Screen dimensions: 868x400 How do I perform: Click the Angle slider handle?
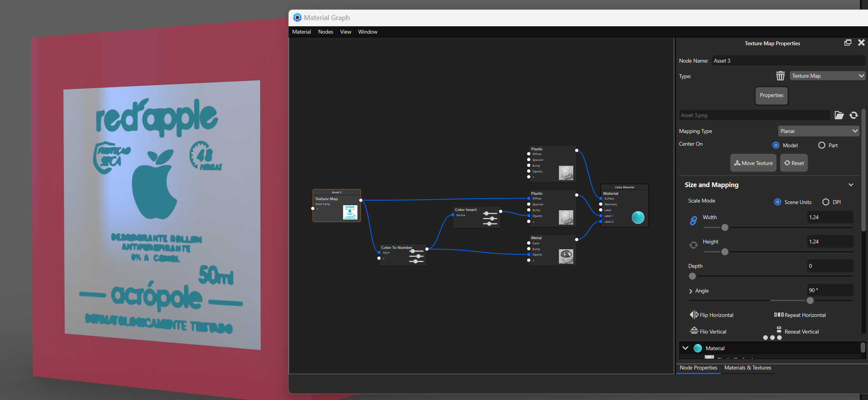810,301
